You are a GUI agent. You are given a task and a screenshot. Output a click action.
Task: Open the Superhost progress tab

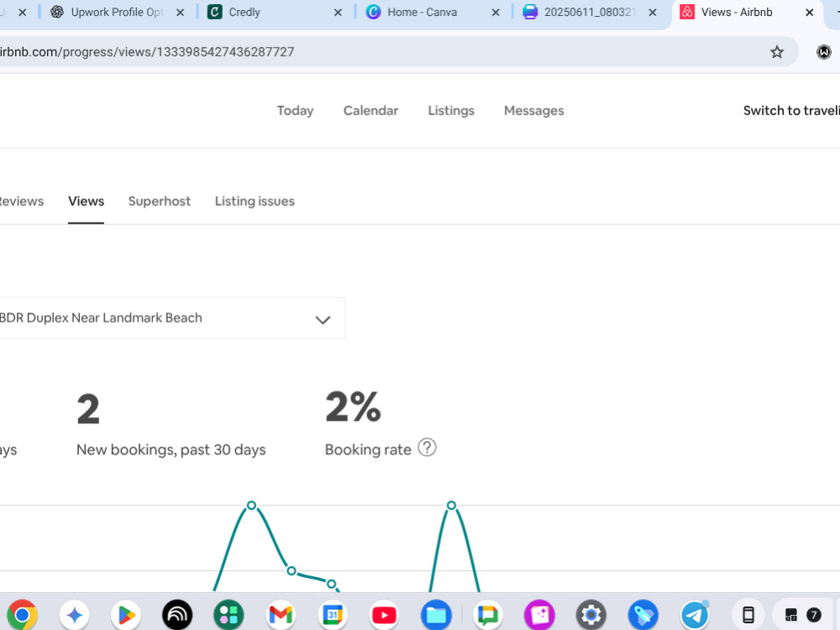[159, 202]
